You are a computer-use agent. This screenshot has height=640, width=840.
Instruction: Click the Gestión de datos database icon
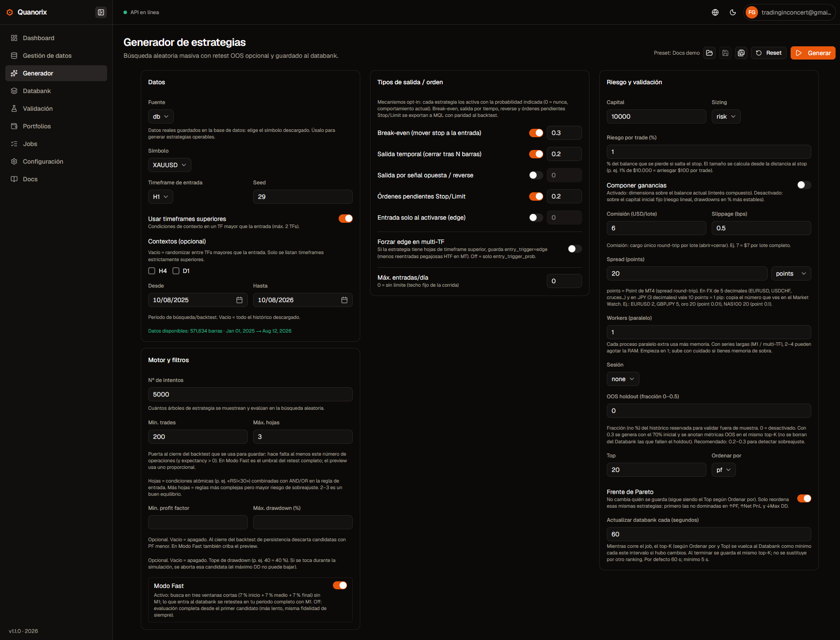click(x=14, y=56)
